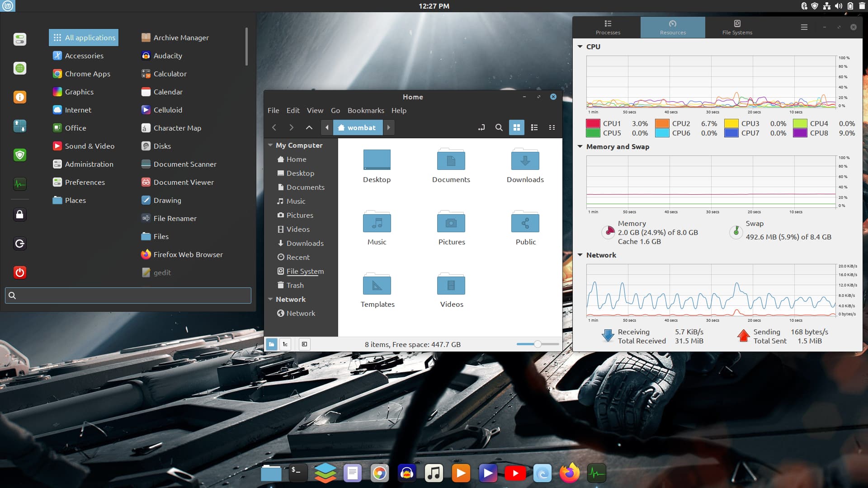Select compact view in file manager
Image resolution: width=868 pixels, height=488 pixels.
(x=552, y=127)
